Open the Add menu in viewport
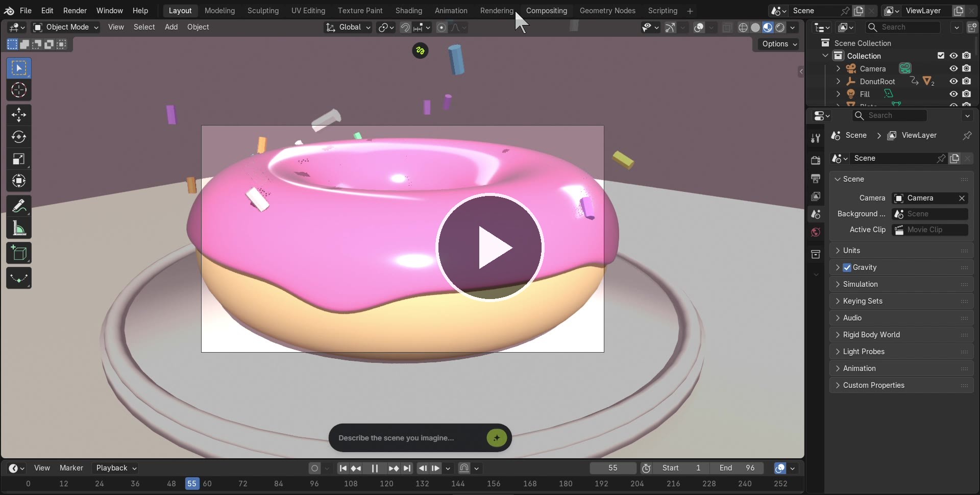Screen dimensions: 980x495 click(x=171, y=27)
